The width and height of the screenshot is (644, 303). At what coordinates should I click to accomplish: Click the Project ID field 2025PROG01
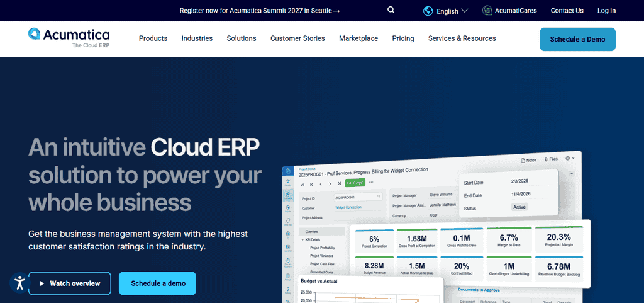tap(359, 197)
